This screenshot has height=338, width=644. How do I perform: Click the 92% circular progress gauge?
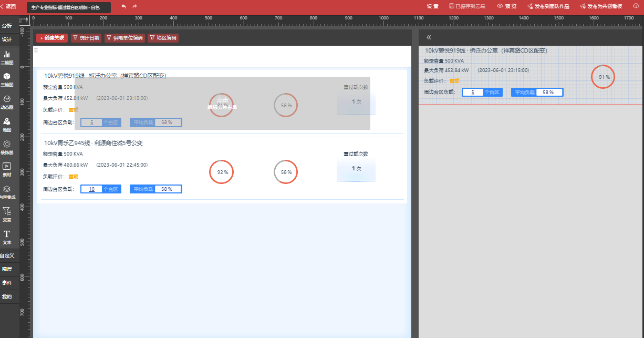(222, 172)
